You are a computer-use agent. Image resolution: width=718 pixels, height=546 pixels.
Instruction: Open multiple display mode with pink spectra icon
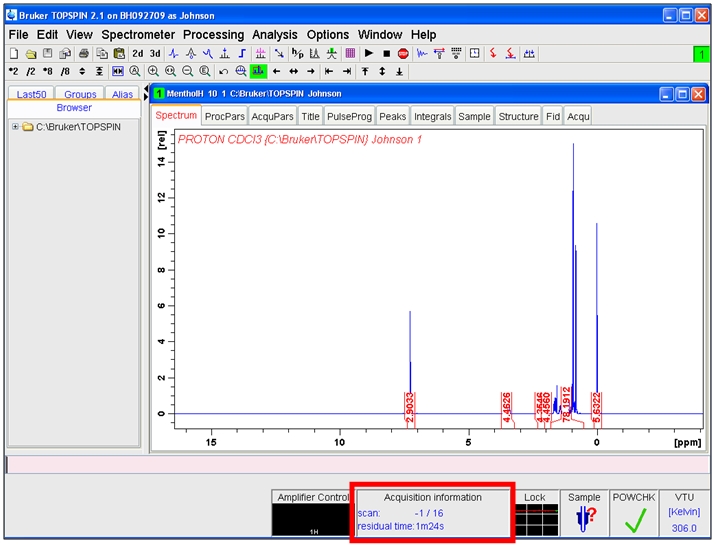click(x=261, y=54)
